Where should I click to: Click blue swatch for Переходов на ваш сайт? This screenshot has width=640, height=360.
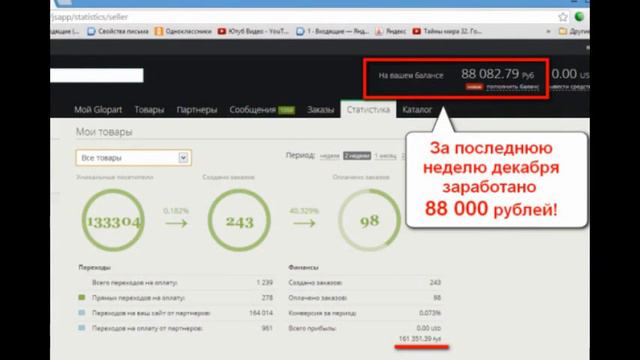coord(82,313)
